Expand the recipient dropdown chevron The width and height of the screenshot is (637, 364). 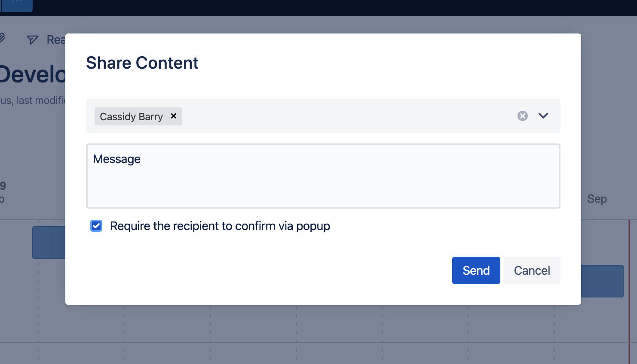tap(543, 116)
